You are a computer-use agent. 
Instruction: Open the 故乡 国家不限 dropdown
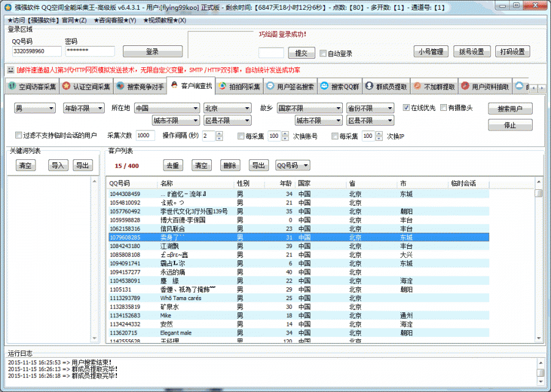pyautogui.click(x=310, y=108)
